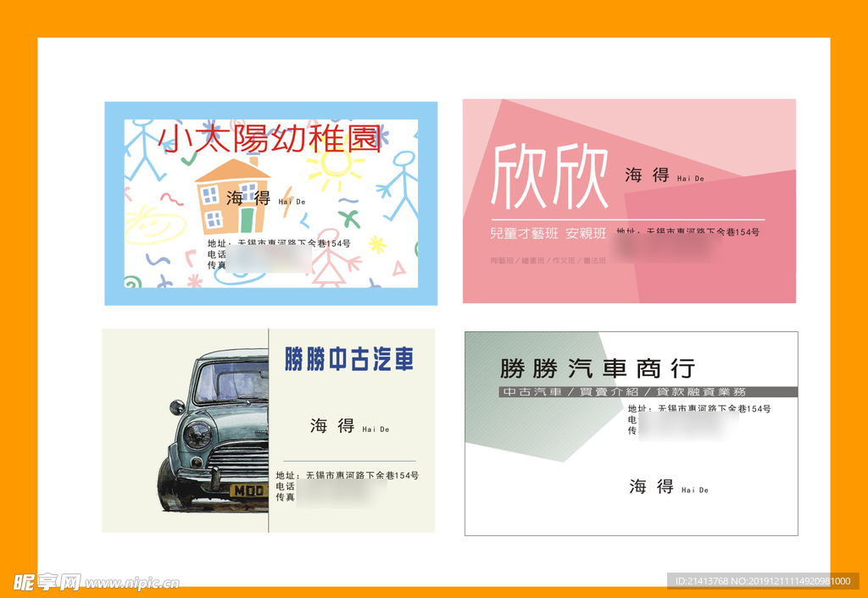Click the 海得 name on pink card
Screen dimensions: 868x598
pyautogui.click(x=648, y=175)
